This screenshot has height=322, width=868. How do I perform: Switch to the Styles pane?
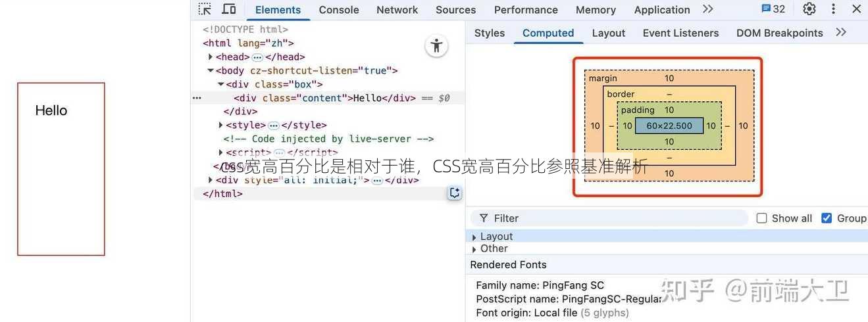(x=490, y=33)
